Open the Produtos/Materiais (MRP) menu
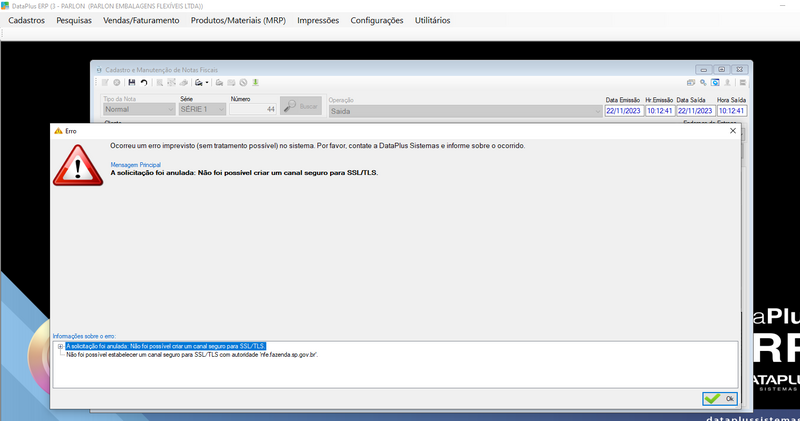This screenshot has width=800, height=421. [x=238, y=20]
